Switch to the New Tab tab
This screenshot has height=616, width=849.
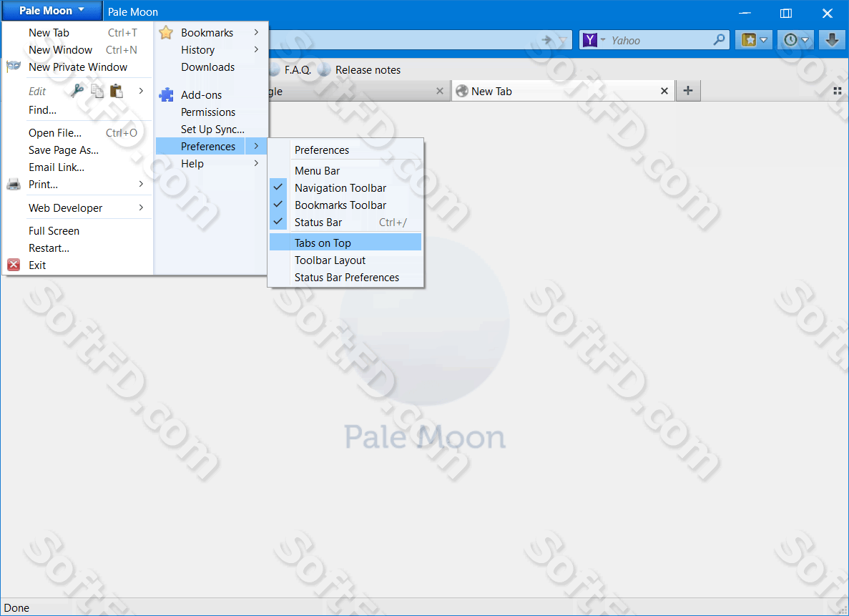tap(563, 91)
